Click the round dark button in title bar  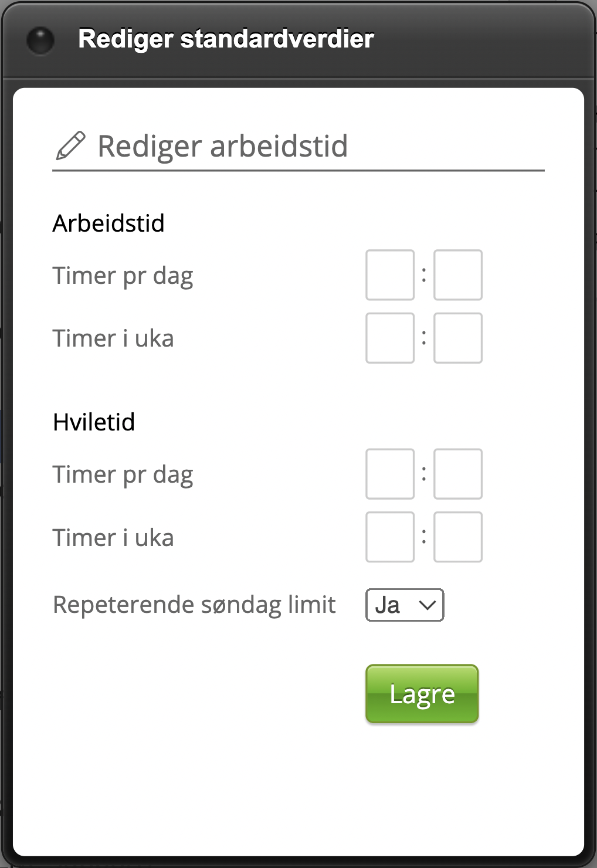40,40
